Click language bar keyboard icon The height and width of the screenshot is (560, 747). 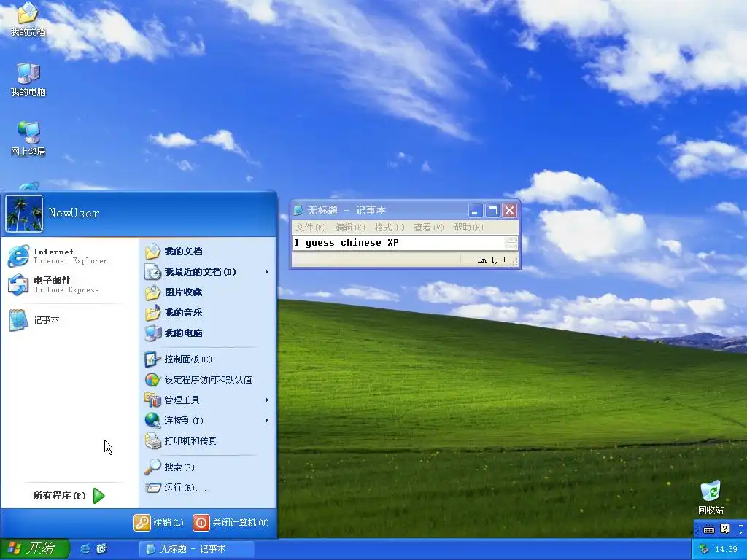709,529
